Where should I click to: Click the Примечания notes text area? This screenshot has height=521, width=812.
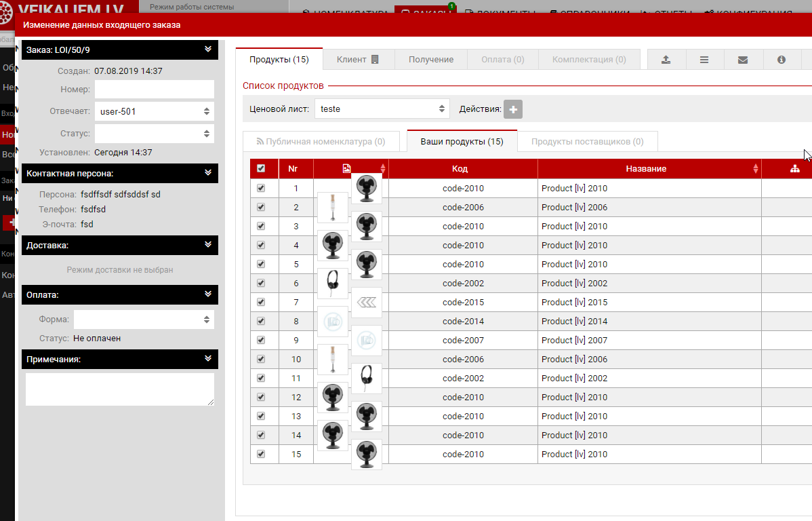point(119,389)
